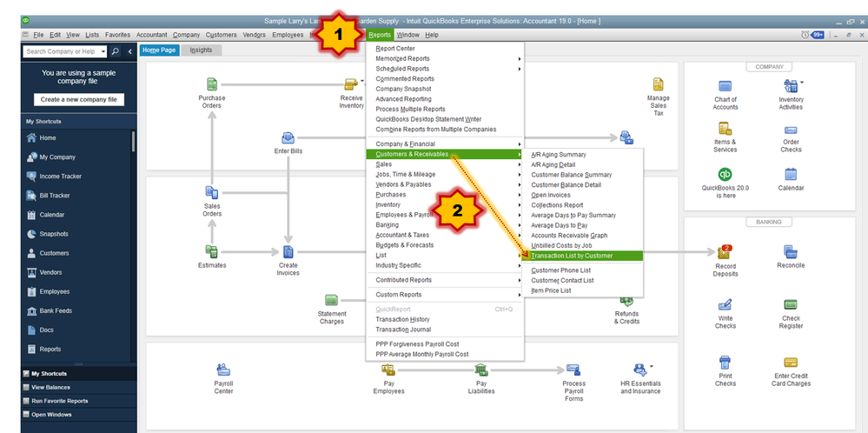Open the Payroll Center icon
Viewport: 868px width, 433px height.
coord(223,370)
